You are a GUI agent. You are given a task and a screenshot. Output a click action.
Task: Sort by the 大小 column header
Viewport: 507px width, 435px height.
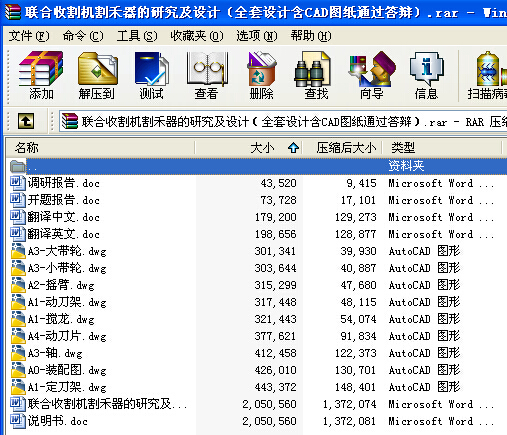point(248,147)
